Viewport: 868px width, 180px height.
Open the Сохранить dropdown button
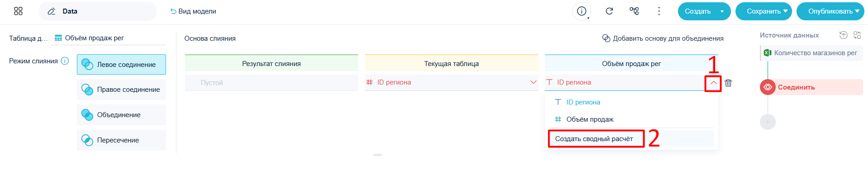pos(764,11)
